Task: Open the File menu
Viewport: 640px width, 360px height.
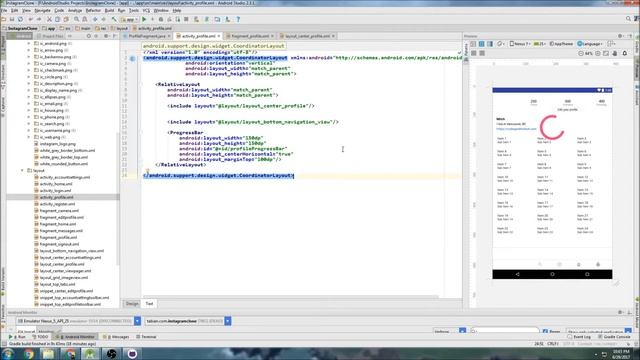Action: click(4, 10)
